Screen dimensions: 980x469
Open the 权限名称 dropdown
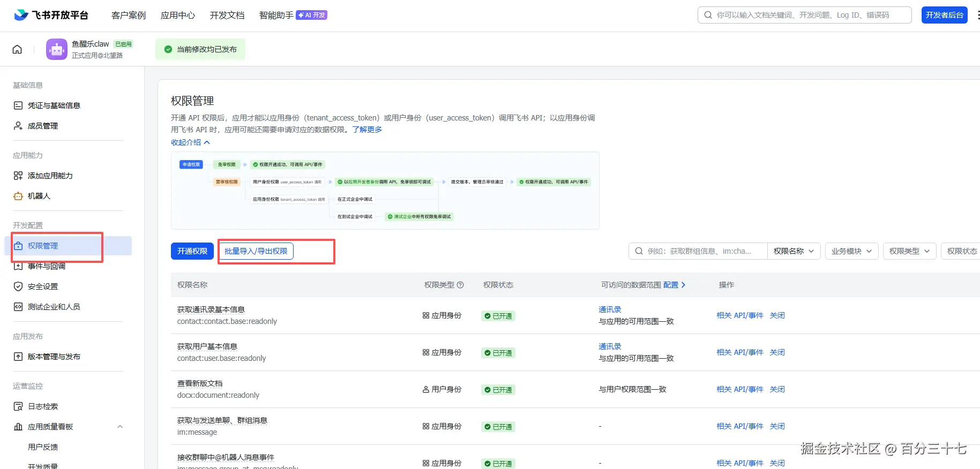(x=794, y=251)
